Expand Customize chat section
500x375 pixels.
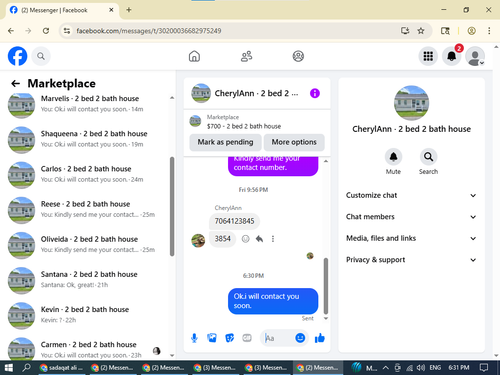coord(411,195)
